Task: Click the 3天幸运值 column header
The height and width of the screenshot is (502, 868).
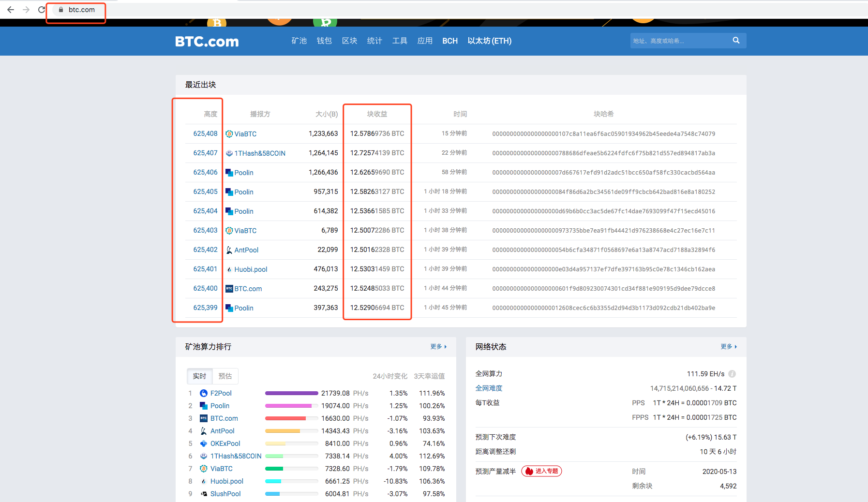Action: pos(429,376)
